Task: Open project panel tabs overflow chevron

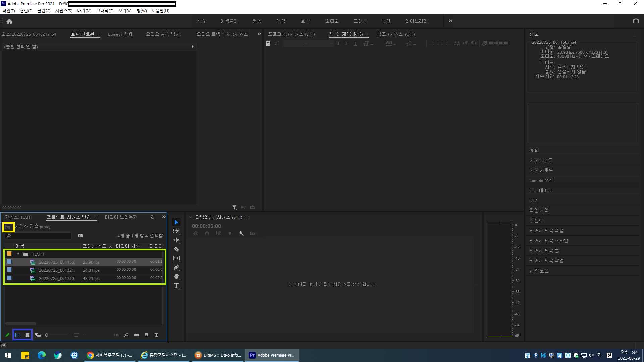Action: point(164,217)
